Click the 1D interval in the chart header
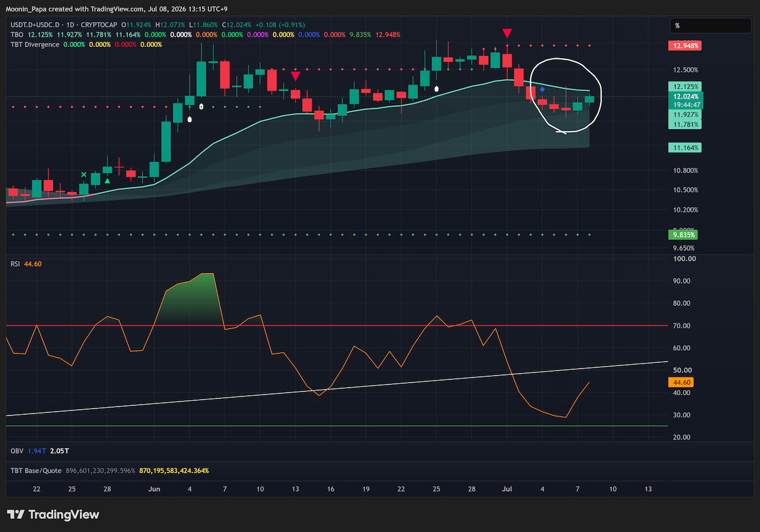This screenshot has width=760, height=532. [x=69, y=24]
